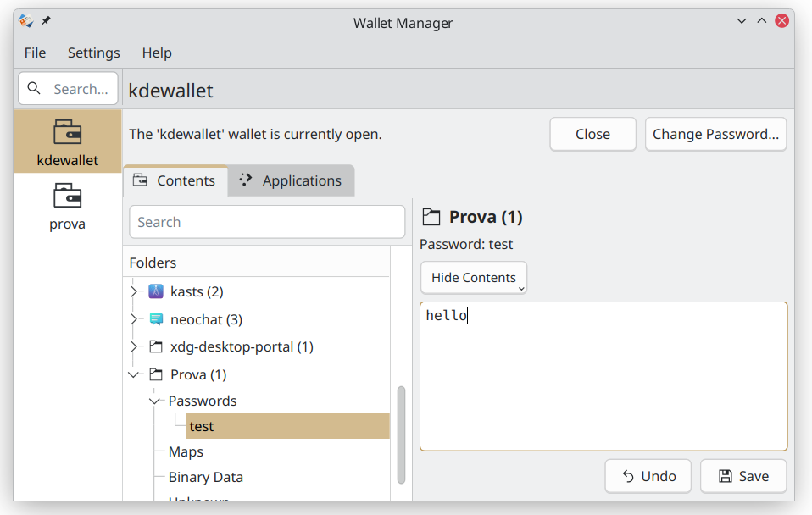Select the Maps tree item

click(186, 451)
